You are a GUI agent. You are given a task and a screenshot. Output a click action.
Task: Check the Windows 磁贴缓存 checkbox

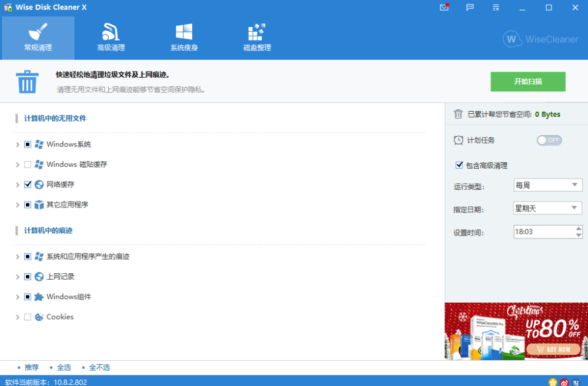tap(28, 165)
